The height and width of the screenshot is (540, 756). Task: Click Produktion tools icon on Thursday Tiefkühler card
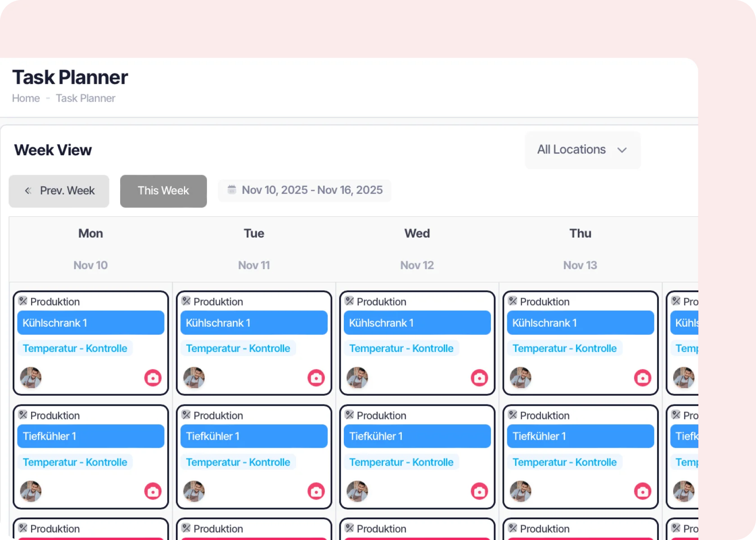(x=513, y=415)
